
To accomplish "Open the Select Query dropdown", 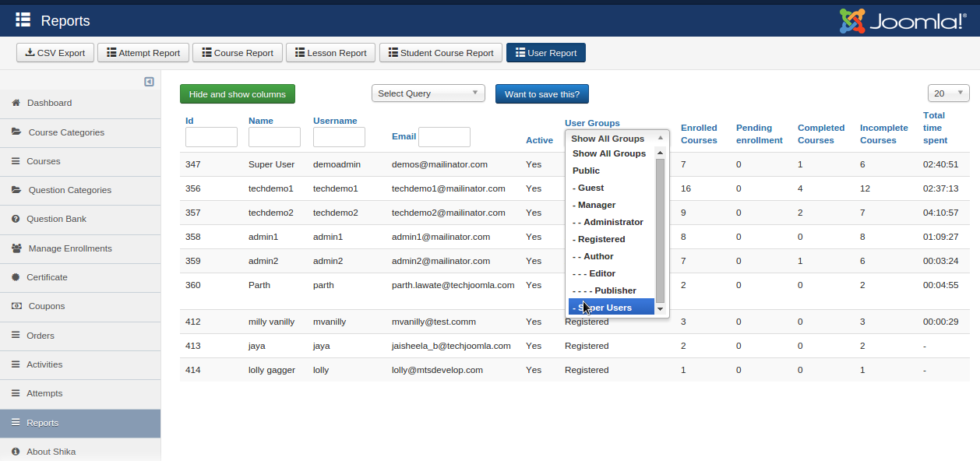I will tap(428, 93).
